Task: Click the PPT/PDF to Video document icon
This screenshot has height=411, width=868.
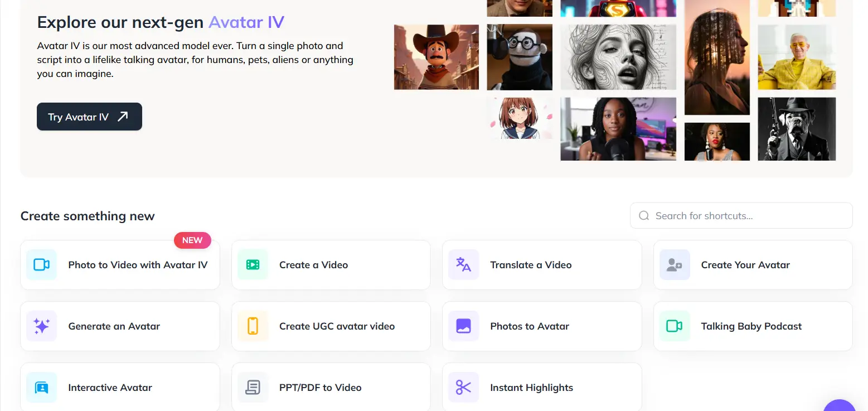Action: (x=253, y=388)
